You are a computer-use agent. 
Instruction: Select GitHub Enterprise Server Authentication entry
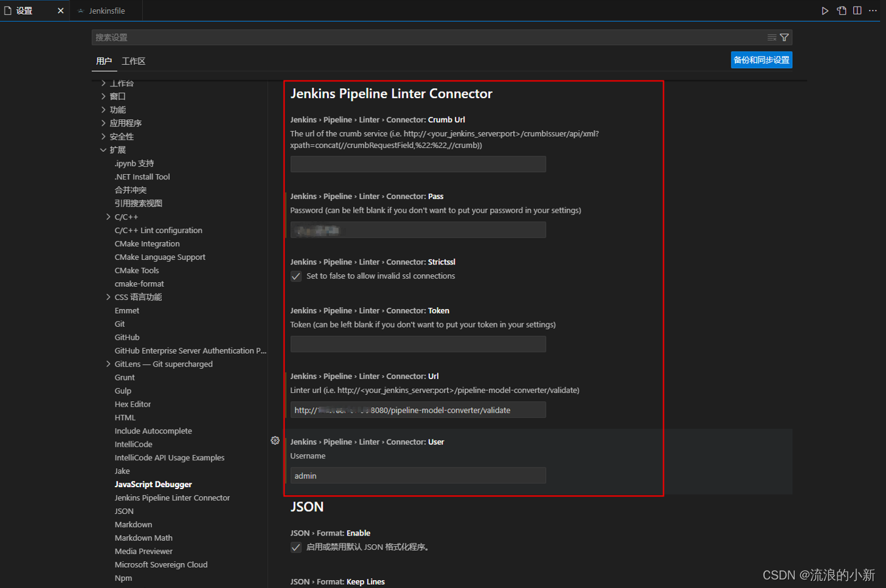coord(191,351)
